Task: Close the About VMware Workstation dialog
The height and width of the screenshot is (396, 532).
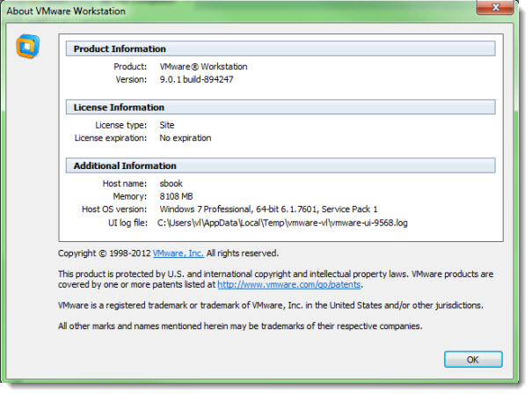Action: [495, 7]
